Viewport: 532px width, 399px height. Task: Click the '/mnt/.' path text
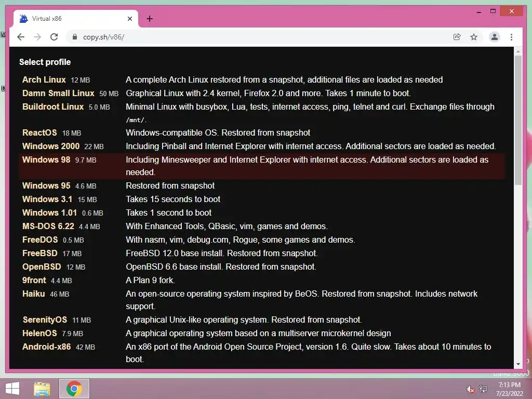click(x=136, y=120)
